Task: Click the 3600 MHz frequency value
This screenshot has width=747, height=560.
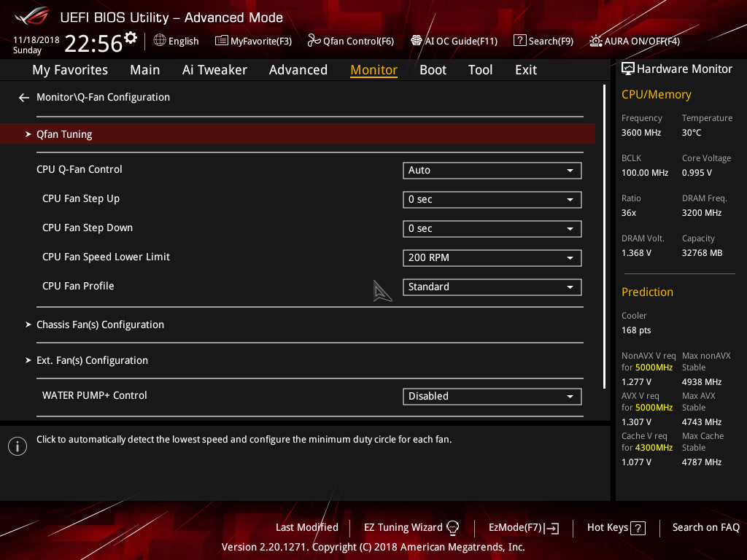Action: [640, 133]
